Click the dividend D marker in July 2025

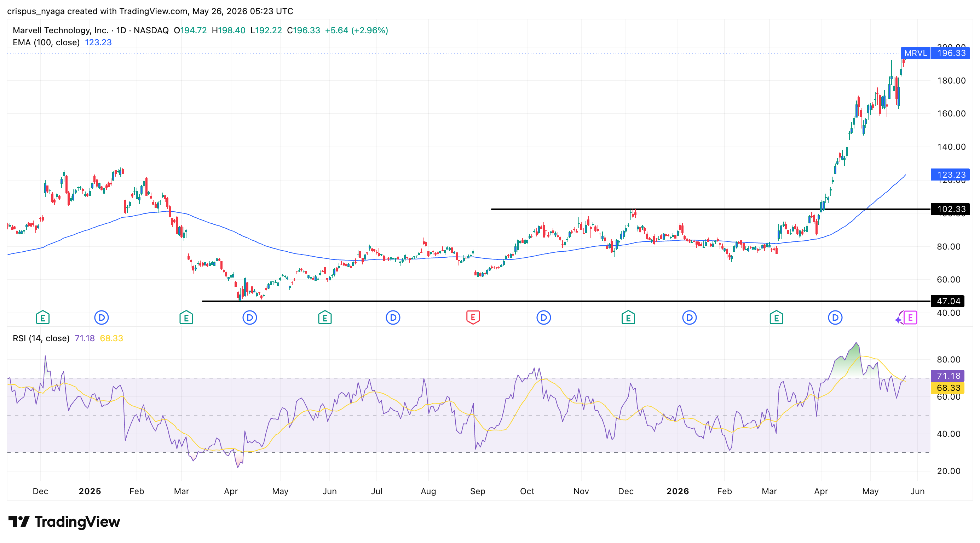pyautogui.click(x=393, y=318)
